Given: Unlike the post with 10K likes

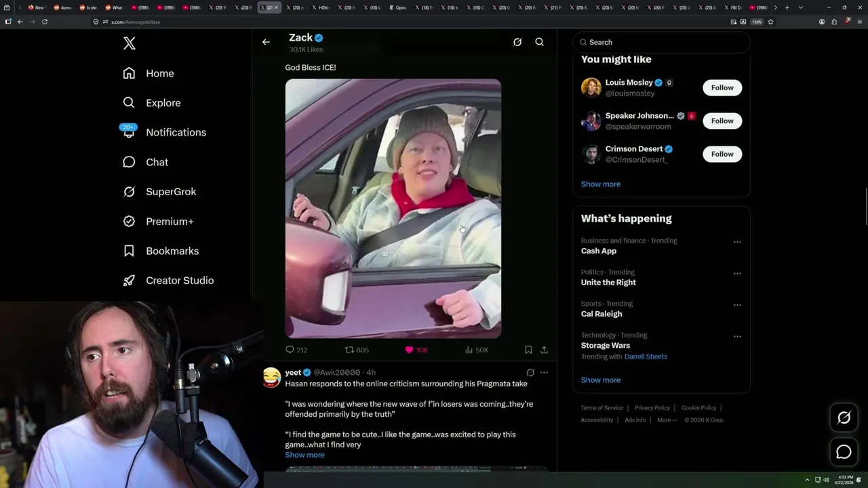Looking at the screenshot, I should [x=416, y=350].
